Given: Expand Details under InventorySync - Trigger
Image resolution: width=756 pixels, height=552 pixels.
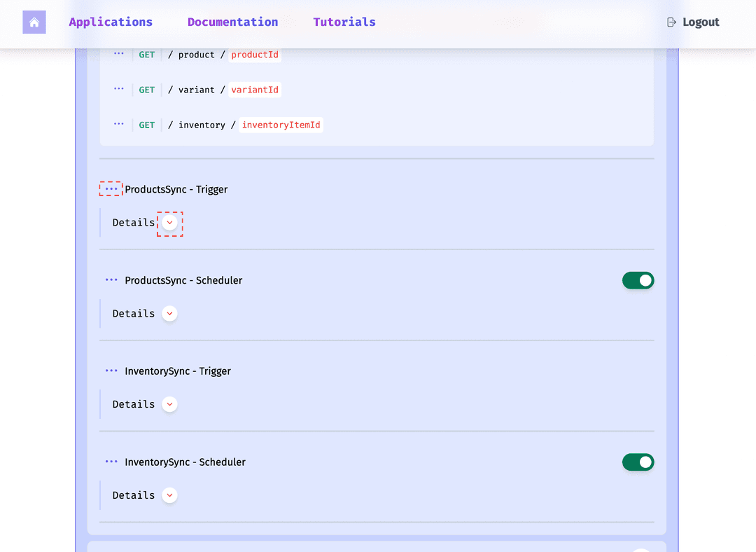Looking at the screenshot, I should pos(169,404).
